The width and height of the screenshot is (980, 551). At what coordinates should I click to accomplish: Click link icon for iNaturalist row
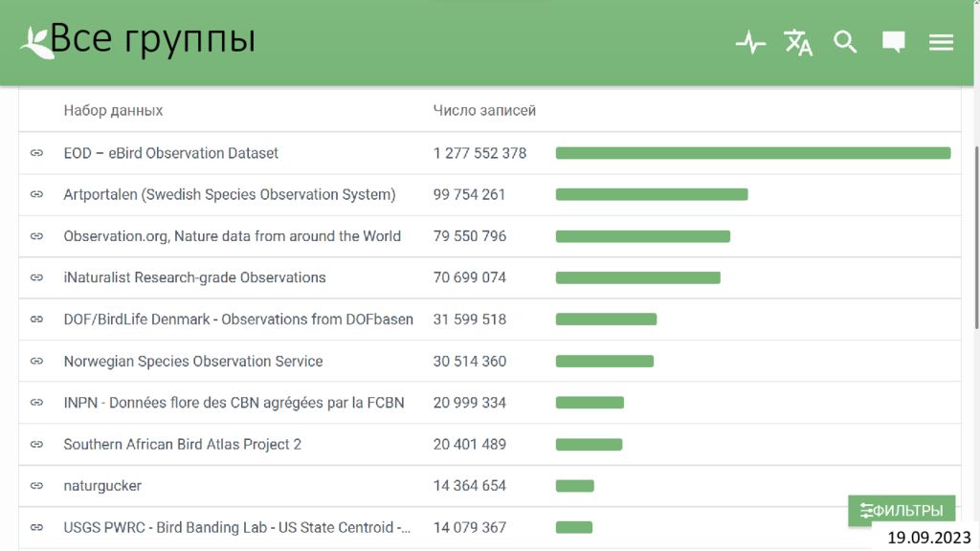37,277
